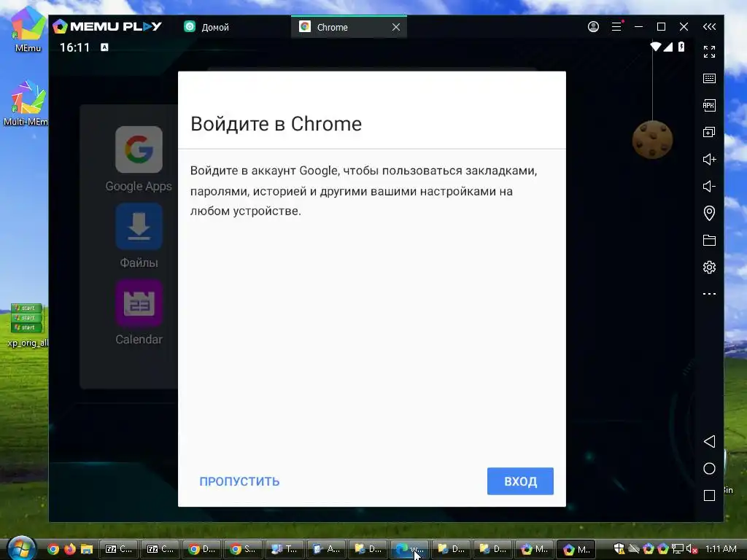
Task: Open the keyboard mapping icon
Action: tap(709, 78)
